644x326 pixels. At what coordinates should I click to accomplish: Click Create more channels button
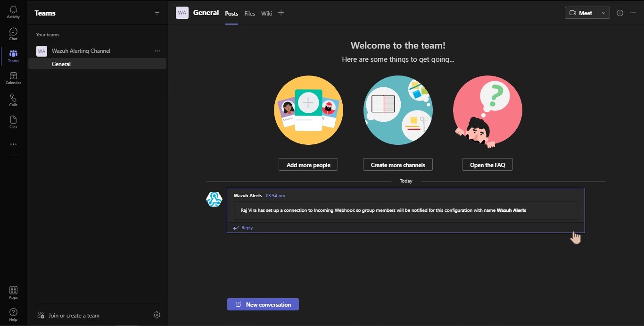(398, 165)
